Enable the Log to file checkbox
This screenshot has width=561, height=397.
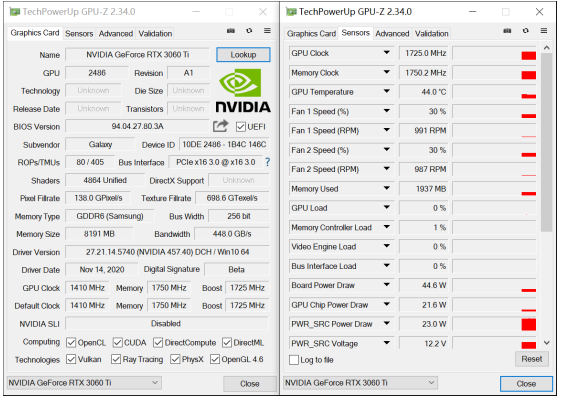pos(294,360)
